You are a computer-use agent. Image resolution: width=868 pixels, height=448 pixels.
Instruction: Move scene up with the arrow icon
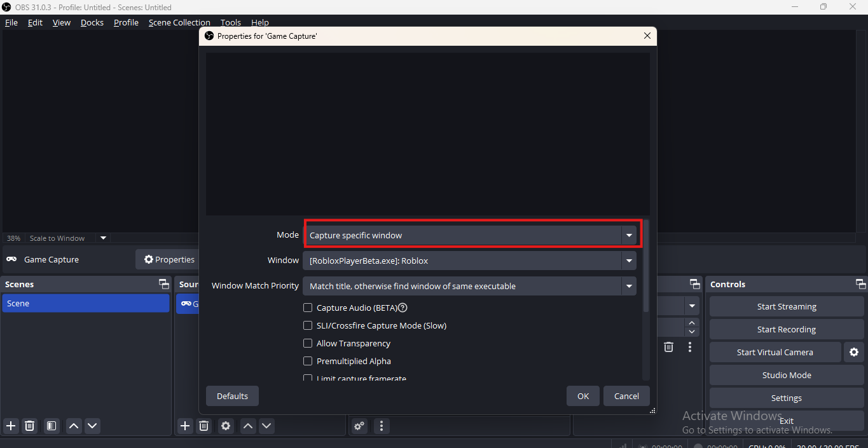click(x=74, y=426)
